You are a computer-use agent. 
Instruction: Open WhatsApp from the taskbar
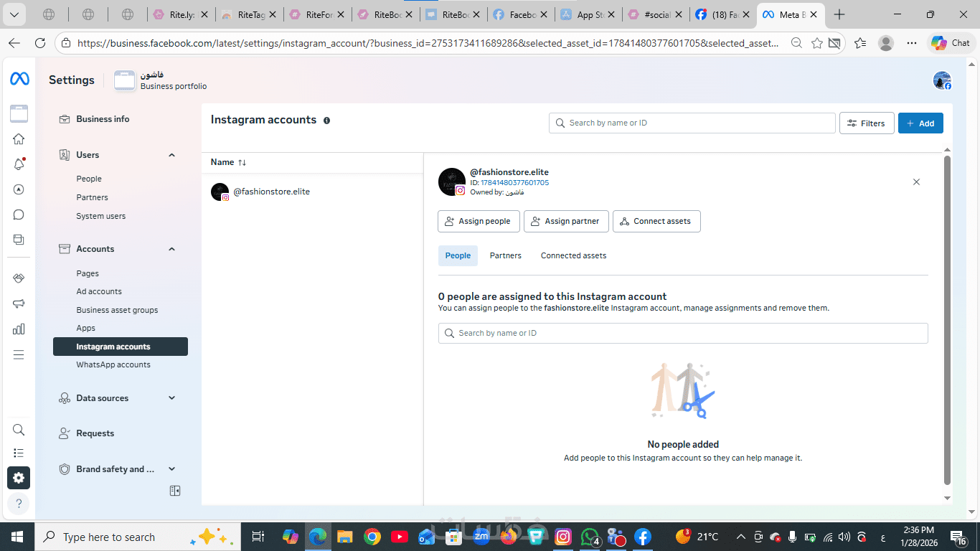[x=590, y=537]
